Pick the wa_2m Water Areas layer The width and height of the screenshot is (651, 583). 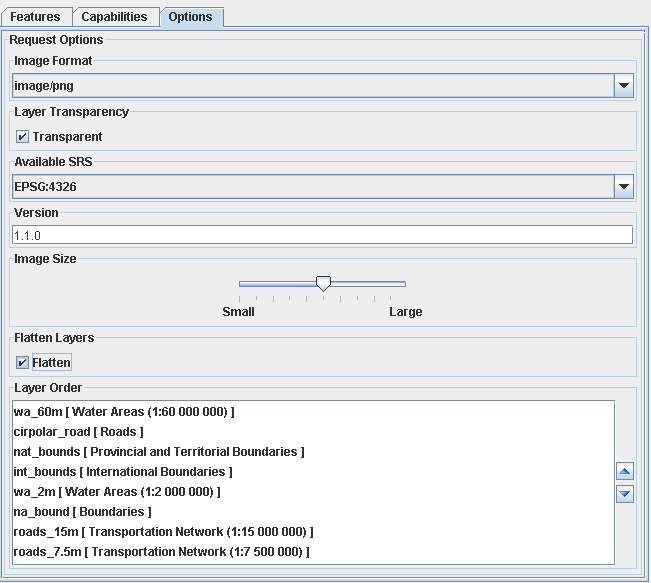(x=117, y=492)
